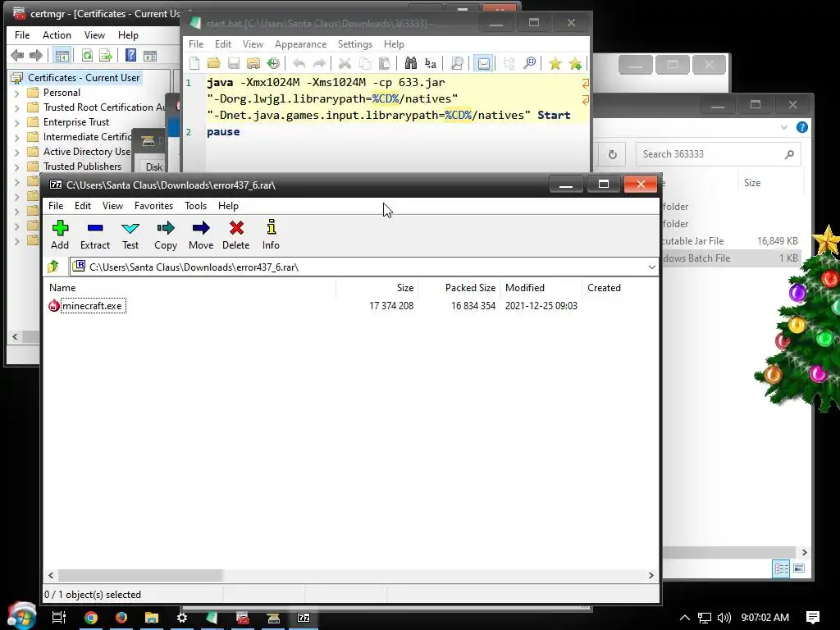Click the Back arrow in certmgr toolbar
The image size is (840, 630).
click(x=17, y=55)
